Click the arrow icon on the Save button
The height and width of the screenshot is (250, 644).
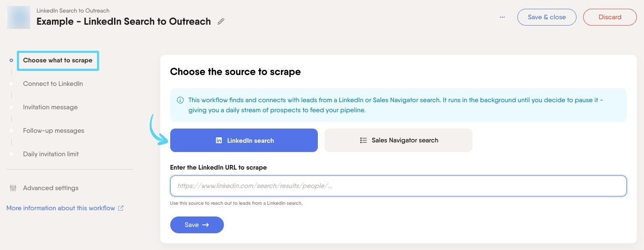(x=205, y=225)
